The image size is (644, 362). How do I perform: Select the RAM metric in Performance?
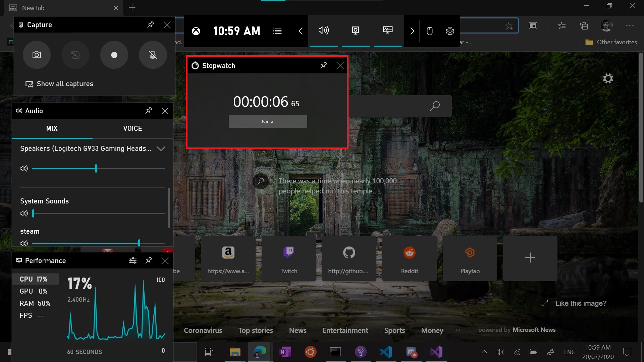(35, 303)
